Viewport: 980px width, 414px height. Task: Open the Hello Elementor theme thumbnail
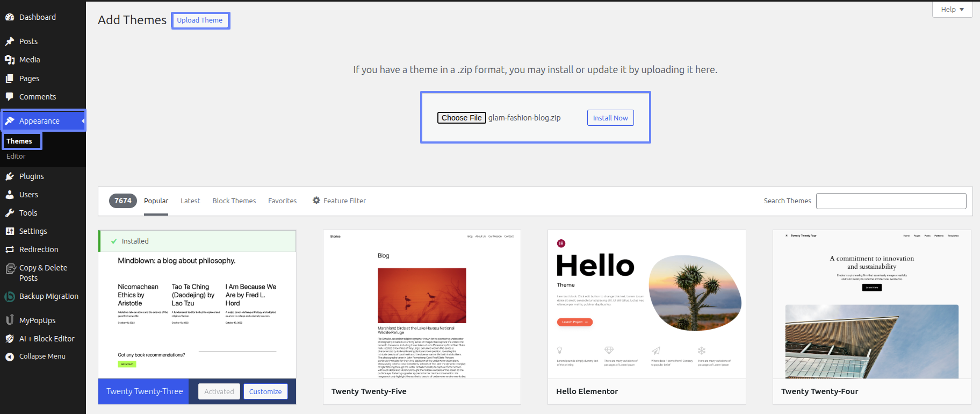pos(646,304)
